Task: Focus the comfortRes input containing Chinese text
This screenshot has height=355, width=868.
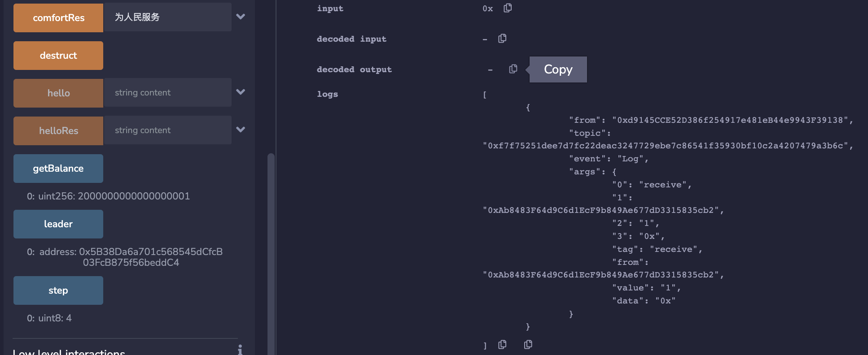Action: 167,17
